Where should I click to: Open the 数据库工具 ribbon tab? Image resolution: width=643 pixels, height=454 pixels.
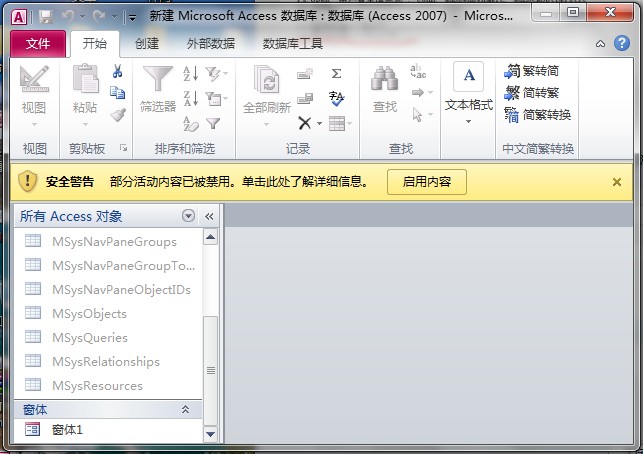coord(292,43)
